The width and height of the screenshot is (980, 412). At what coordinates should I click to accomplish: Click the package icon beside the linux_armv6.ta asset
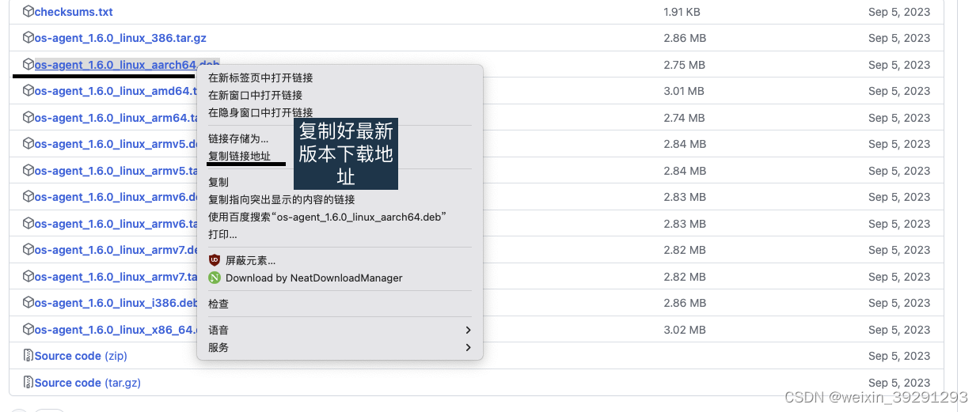click(28, 224)
